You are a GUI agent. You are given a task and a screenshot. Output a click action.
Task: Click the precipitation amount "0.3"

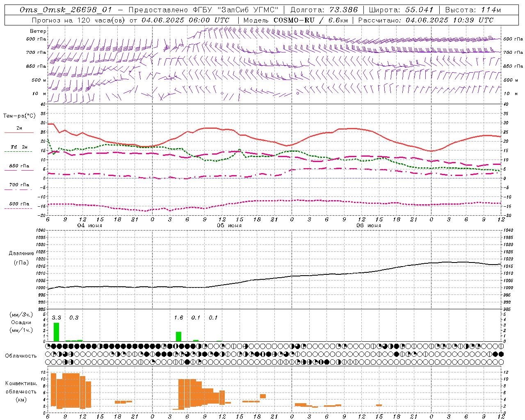(x=74, y=317)
